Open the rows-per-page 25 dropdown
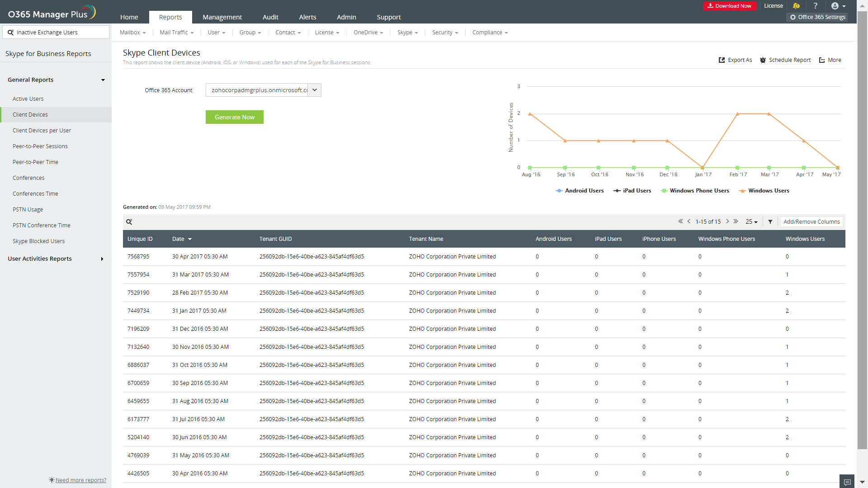The image size is (868, 488). tap(751, 222)
